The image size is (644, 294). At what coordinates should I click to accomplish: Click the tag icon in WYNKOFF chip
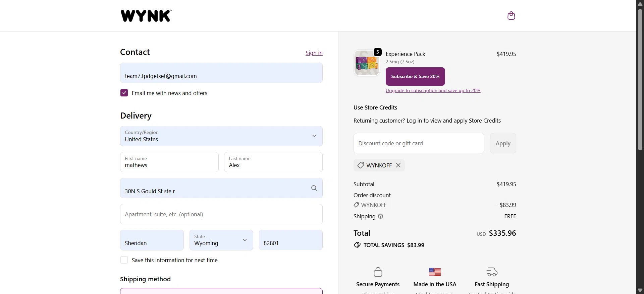(361, 165)
